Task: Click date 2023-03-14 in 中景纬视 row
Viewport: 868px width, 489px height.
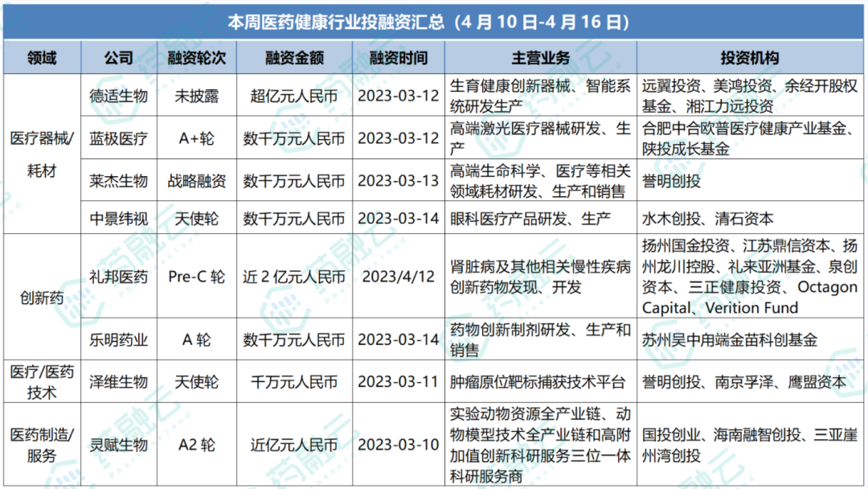Action: (x=398, y=218)
